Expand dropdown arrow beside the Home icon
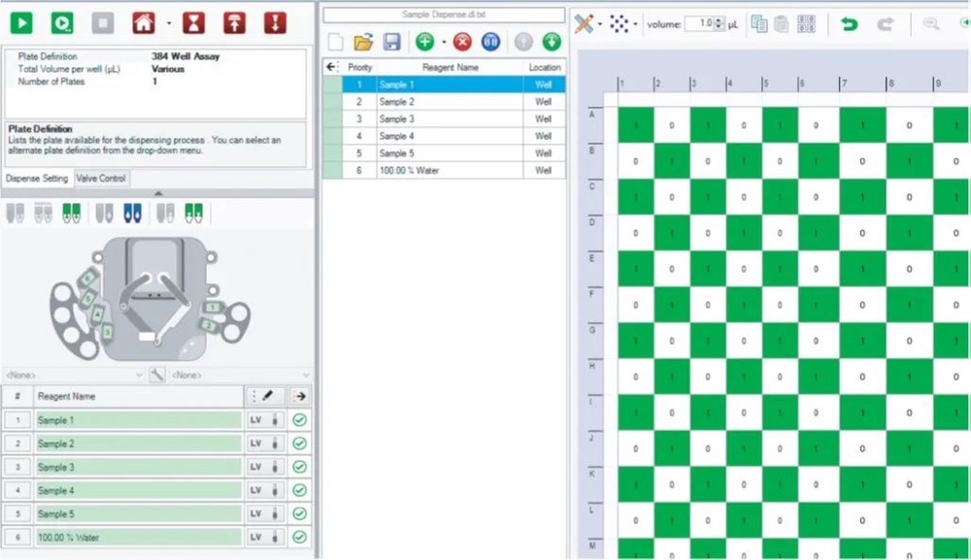 coord(168,22)
